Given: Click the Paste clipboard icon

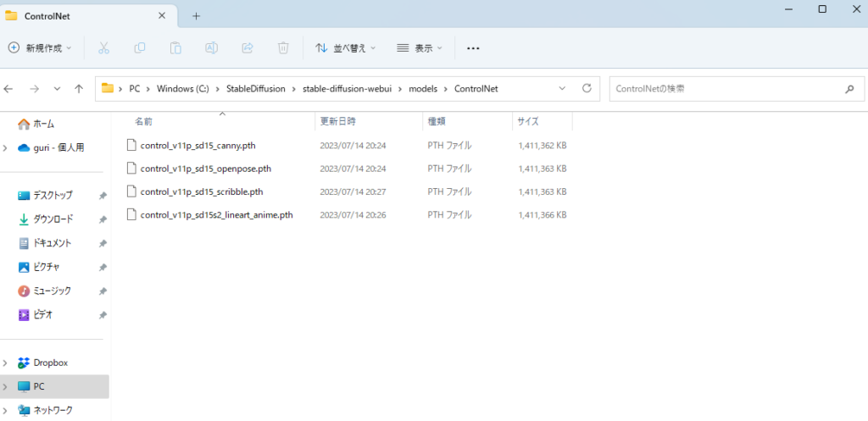Looking at the screenshot, I should click(x=175, y=48).
